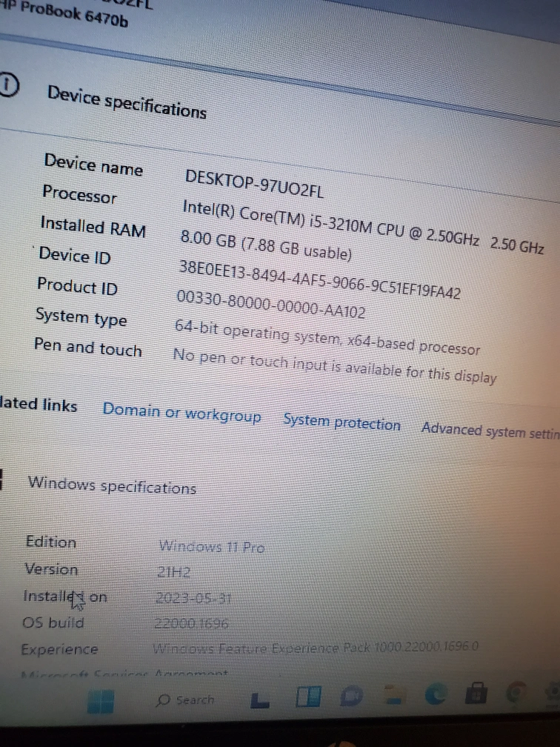Collapse the Device specifications section header
The width and height of the screenshot is (560, 747).
pos(127,102)
